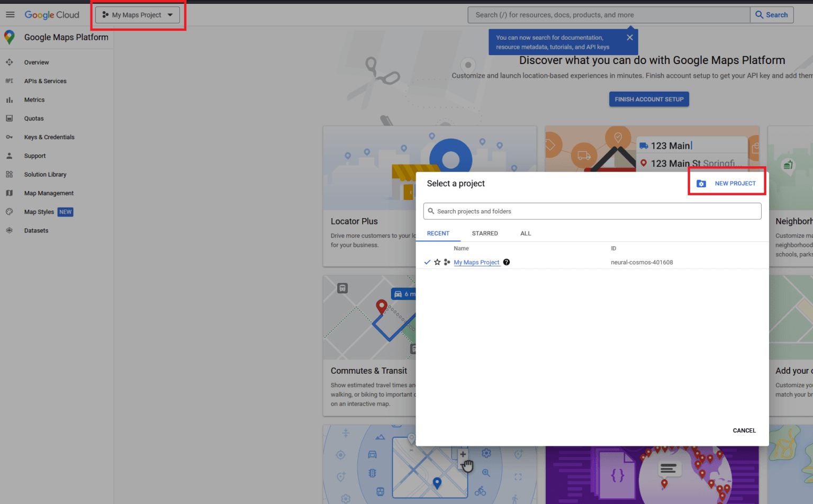The width and height of the screenshot is (813, 504).
Task: Click the Google Maps Platform pin logo
Action: tap(8, 38)
